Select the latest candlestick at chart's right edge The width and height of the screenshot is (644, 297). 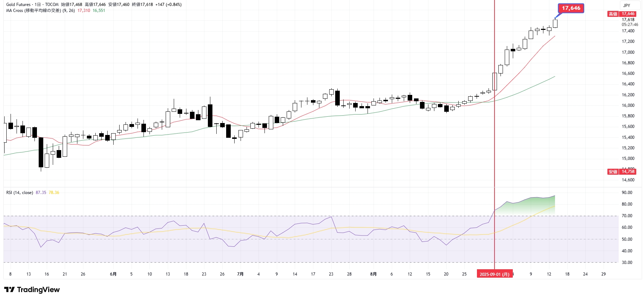click(x=555, y=24)
